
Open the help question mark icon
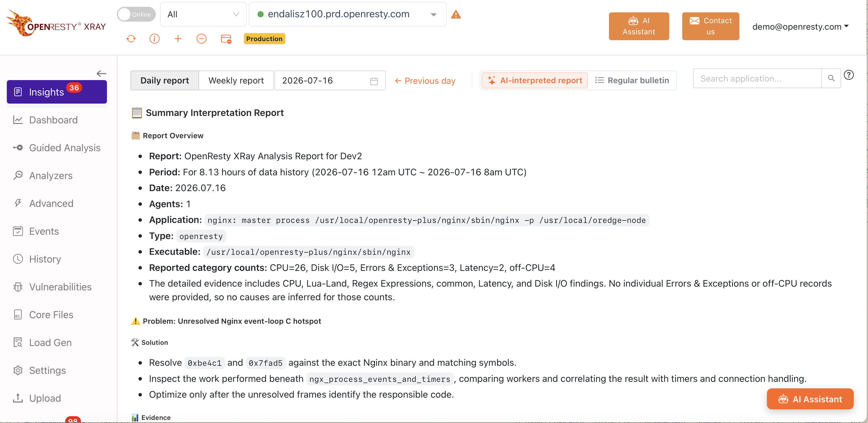click(x=849, y=75)
